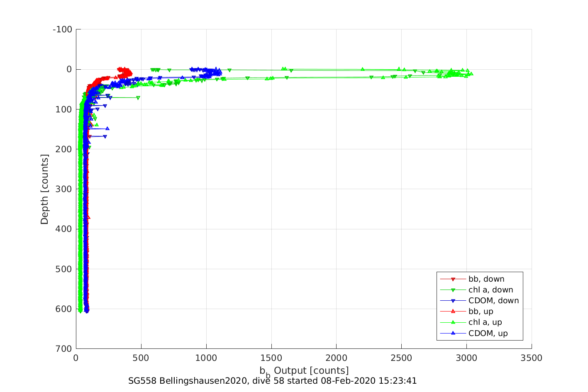This screenshot has width=588, height=392.
Task: Select the 'CDOM, up' legend label text
Action: click(488, 333)
